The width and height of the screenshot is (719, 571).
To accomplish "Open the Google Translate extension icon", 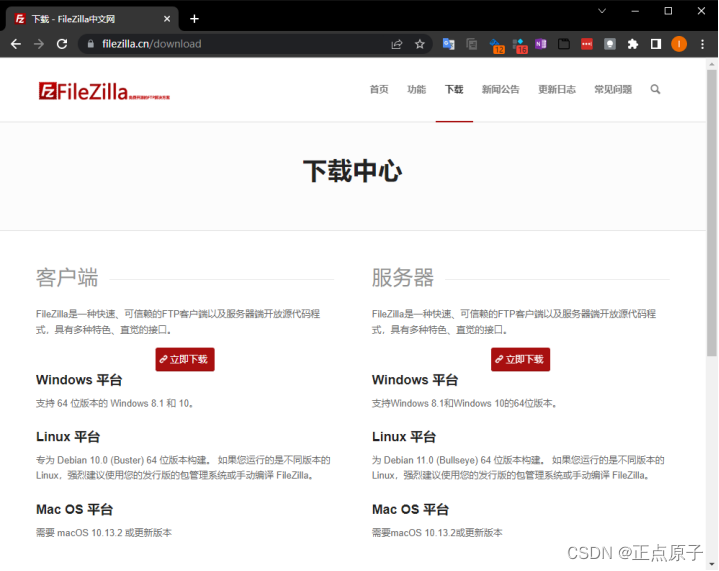I will point(448,44).
